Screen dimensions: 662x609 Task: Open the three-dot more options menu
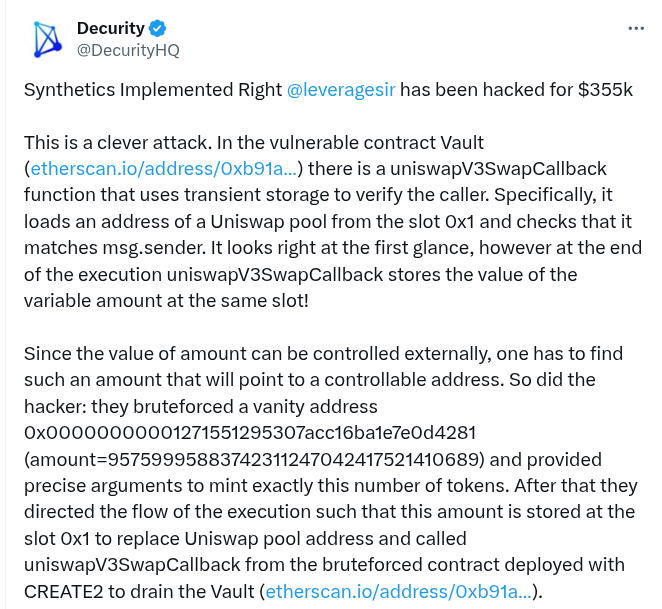pos(636,29)
